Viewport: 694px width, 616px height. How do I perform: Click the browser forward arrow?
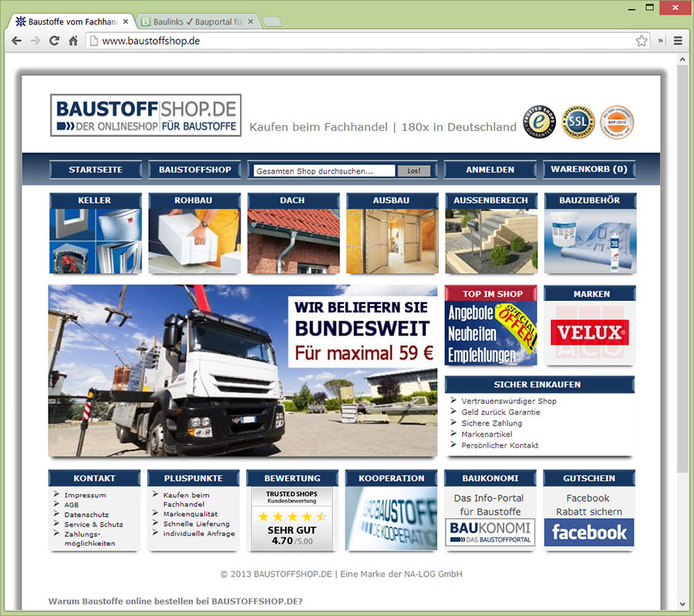pyautogui.click(x=35, y=41)
